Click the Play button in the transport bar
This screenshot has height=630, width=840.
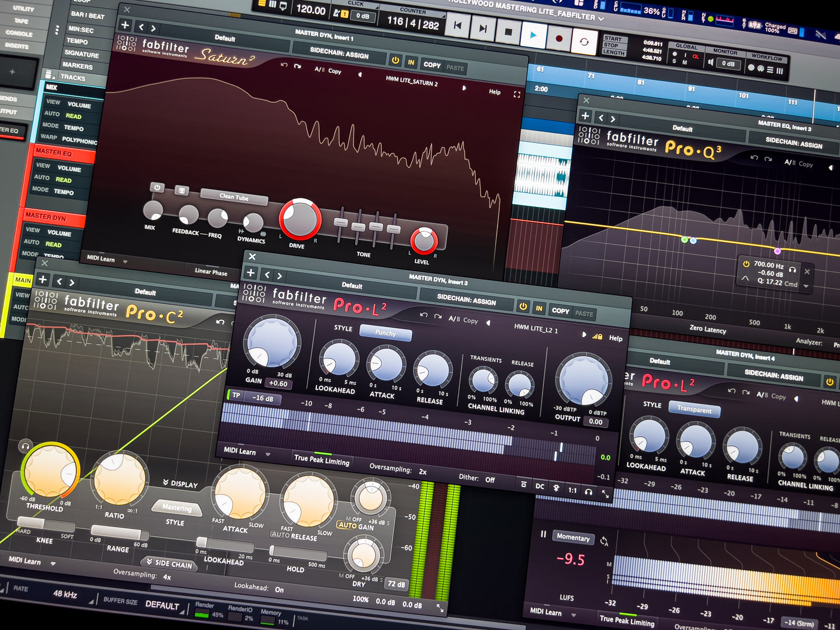point(533,35)
